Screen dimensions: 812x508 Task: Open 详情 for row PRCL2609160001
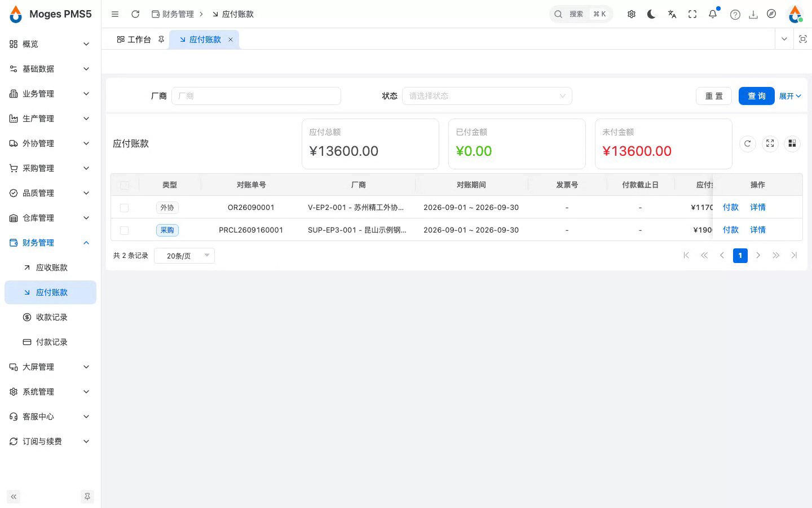[758, 230]
